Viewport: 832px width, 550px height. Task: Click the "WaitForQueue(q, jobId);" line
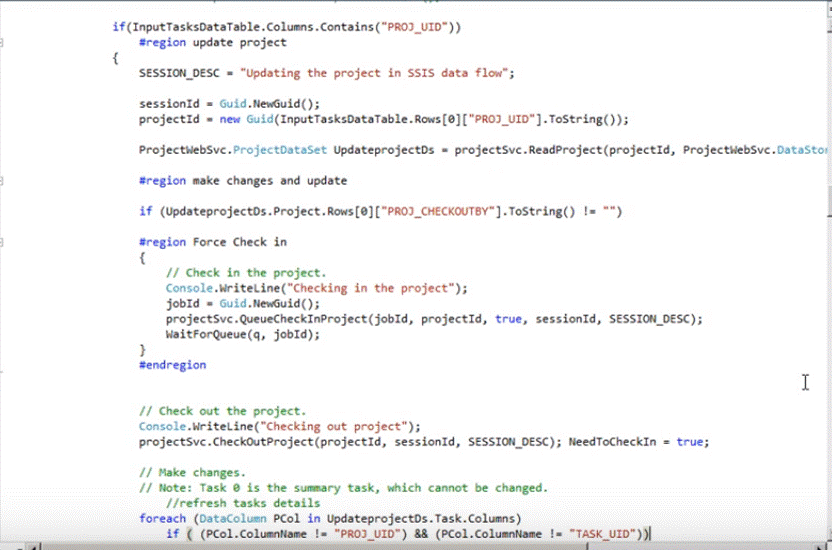coord(242,335)
